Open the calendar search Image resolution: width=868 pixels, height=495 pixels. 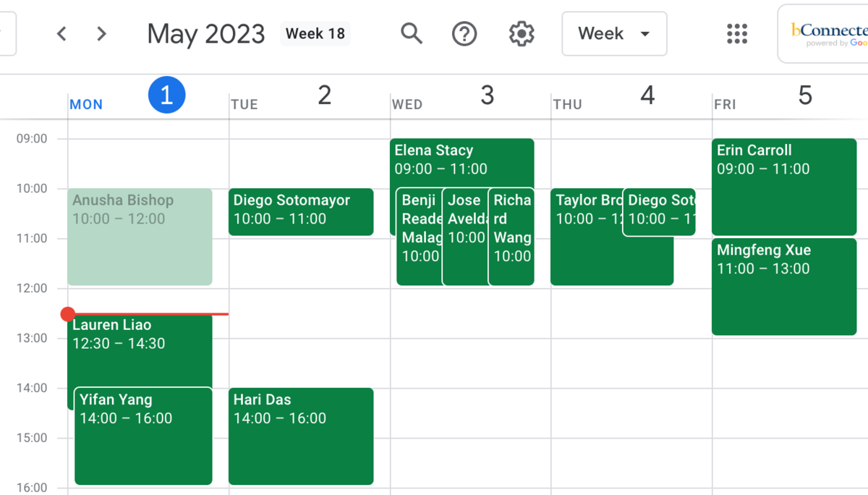pos(412,33)
